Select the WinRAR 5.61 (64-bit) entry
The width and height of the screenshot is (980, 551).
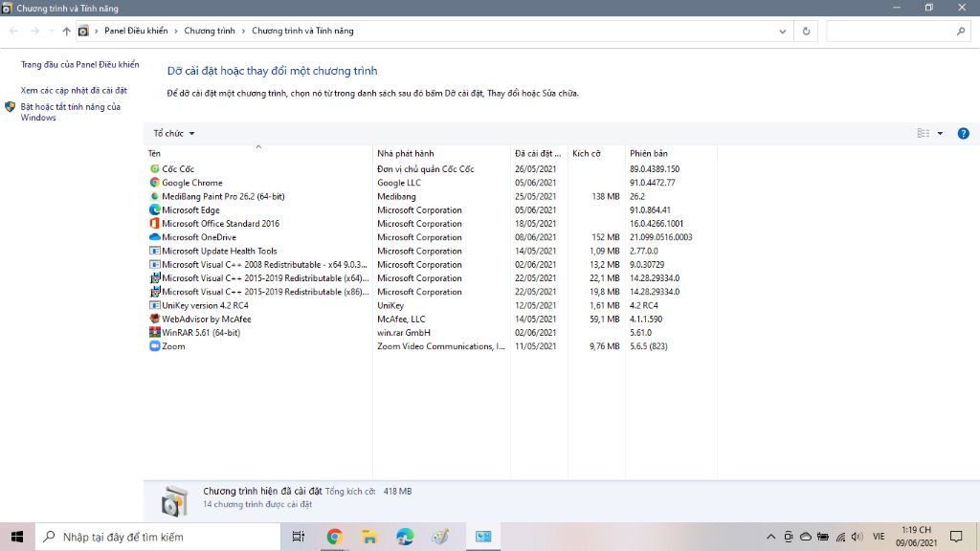pyautogui.click(x=201, y=332)
